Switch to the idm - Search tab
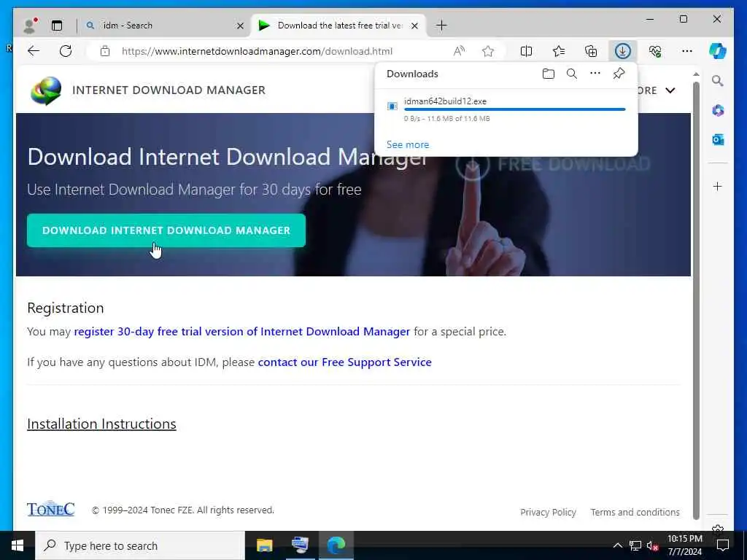 (x=164, y=26)
